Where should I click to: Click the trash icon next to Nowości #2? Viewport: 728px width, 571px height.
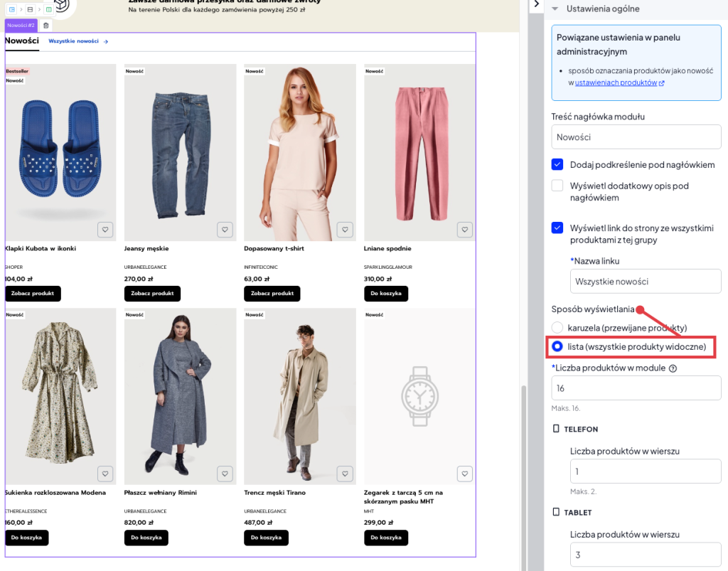pyautogui.click(x=45, y=24)
